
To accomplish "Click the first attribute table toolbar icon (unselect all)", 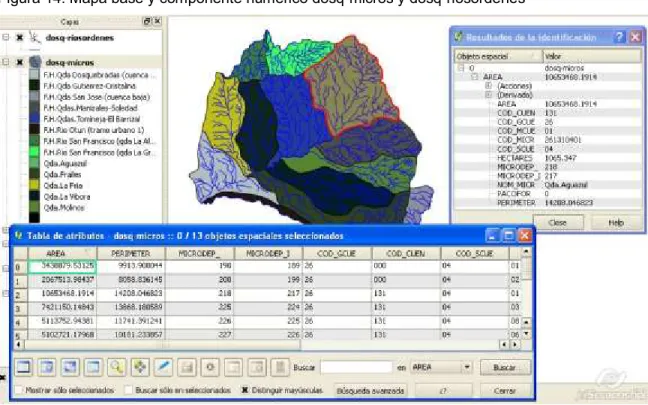I will tap(24, 367).
